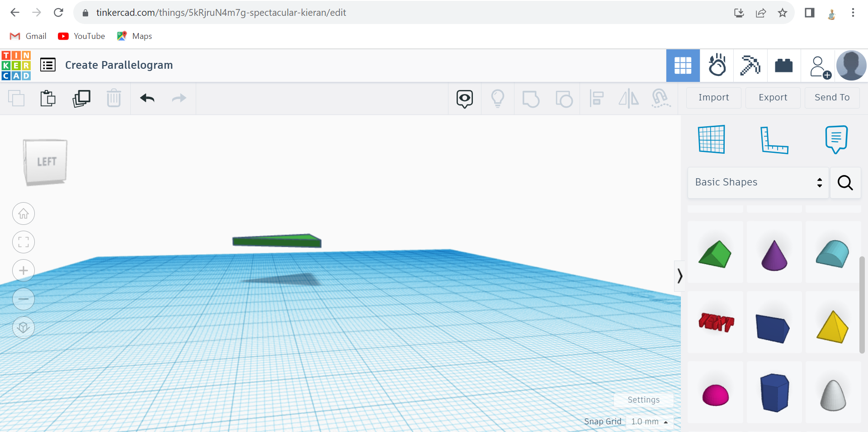
Task: Select the purple Cone shape
Action: pos(774,252)
